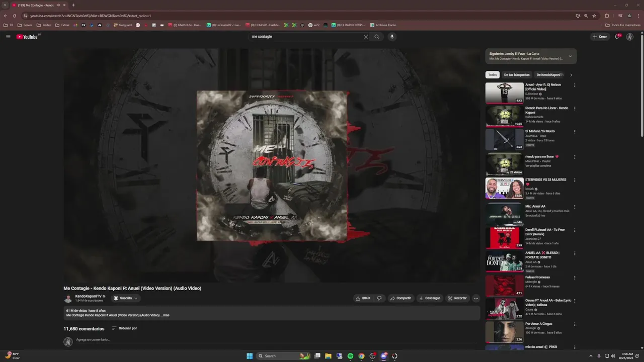The height and width of the screenshot is (362, 644).
Task: Click the Compartir button
Action: click(x=400, y=298)
